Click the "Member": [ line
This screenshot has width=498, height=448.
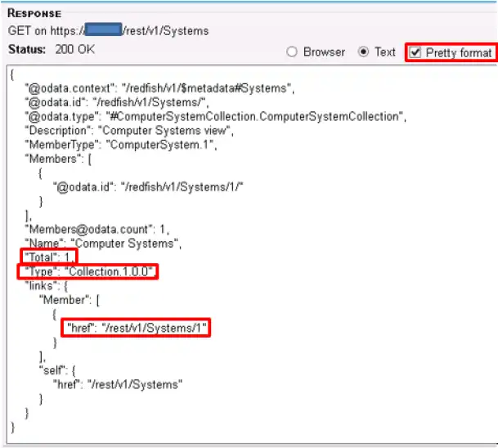[x=70, y=300]
